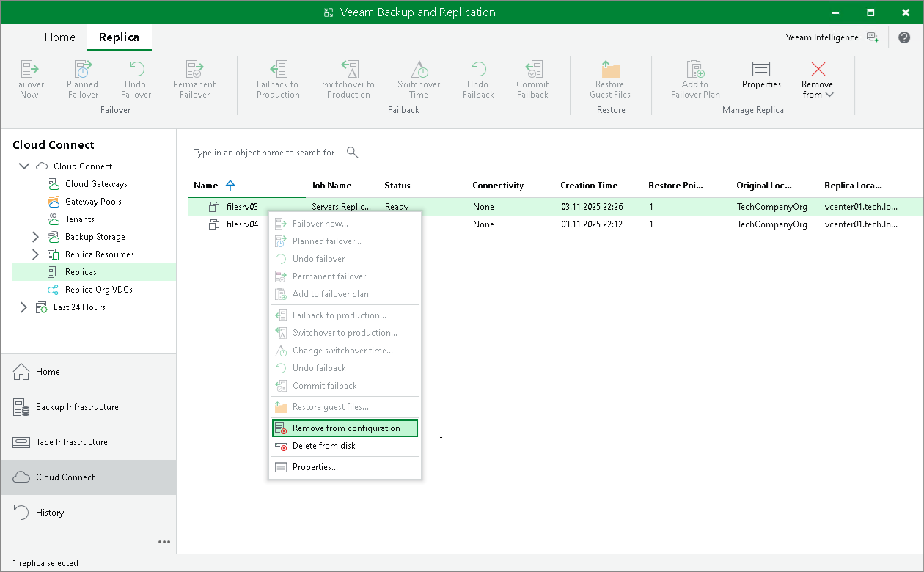The image size is (924, 572).
Task: Open Properties from the context menu
Action: coord(315,467)
